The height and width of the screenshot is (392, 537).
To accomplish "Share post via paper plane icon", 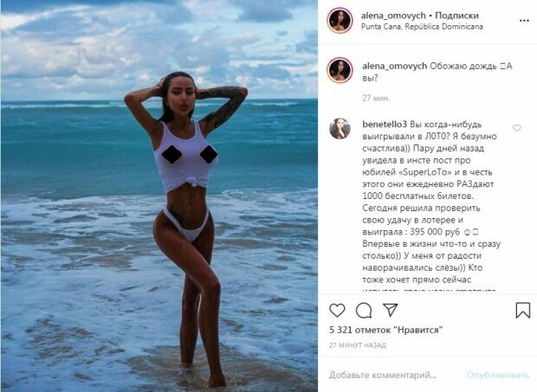I will (x=390, y=310).
